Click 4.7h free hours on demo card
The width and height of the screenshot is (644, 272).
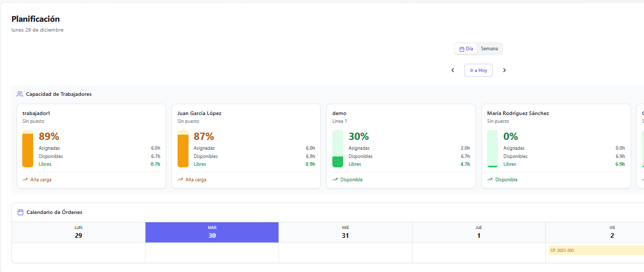465,164
